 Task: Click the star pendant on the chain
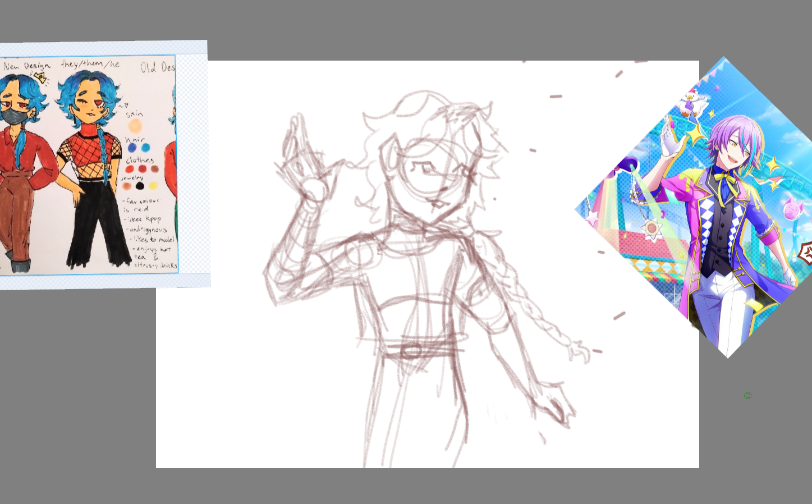(x=652, y=229)
